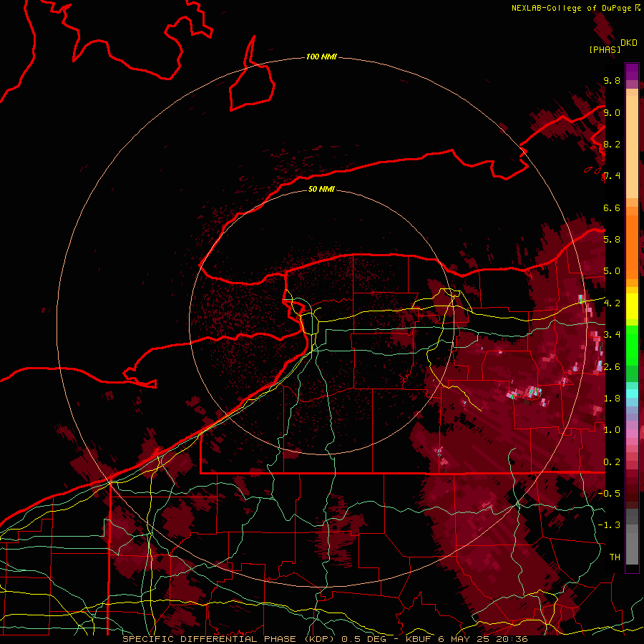Click the [PHAS] units label
The image size is (644, 644).
(605, 49)
